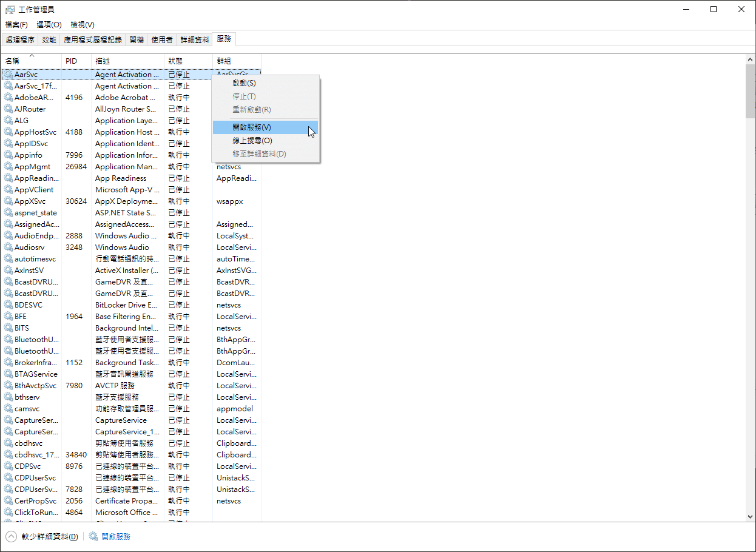The image size is (756, 552).
Task: Click the gear icon beside BFE service
Action: (x=8, y=317)
